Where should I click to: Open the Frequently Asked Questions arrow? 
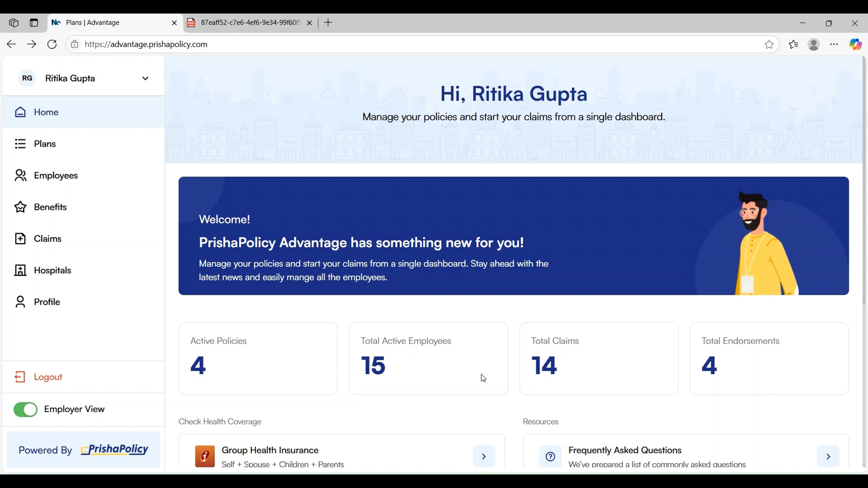pyautogui.click(x=828, y=457)
